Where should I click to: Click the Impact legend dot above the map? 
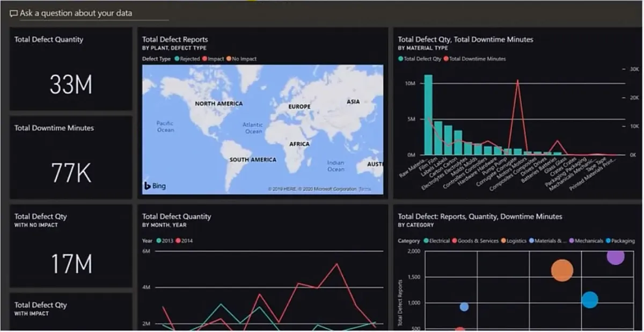tap(204, 59)
